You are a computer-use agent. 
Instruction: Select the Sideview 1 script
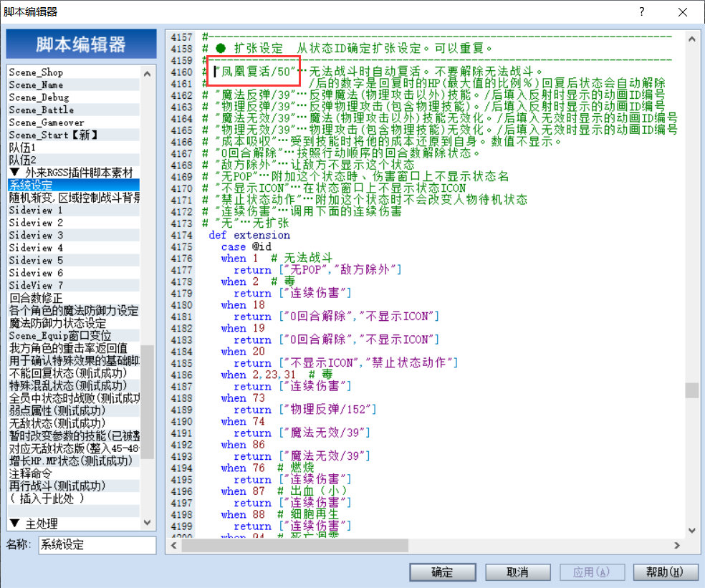[74, 210]
